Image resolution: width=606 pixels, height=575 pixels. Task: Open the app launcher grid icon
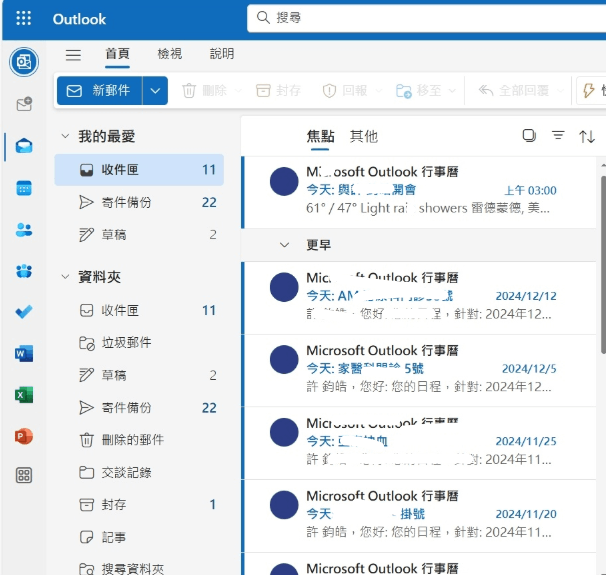pyautogui.click(x=24, y=18)
